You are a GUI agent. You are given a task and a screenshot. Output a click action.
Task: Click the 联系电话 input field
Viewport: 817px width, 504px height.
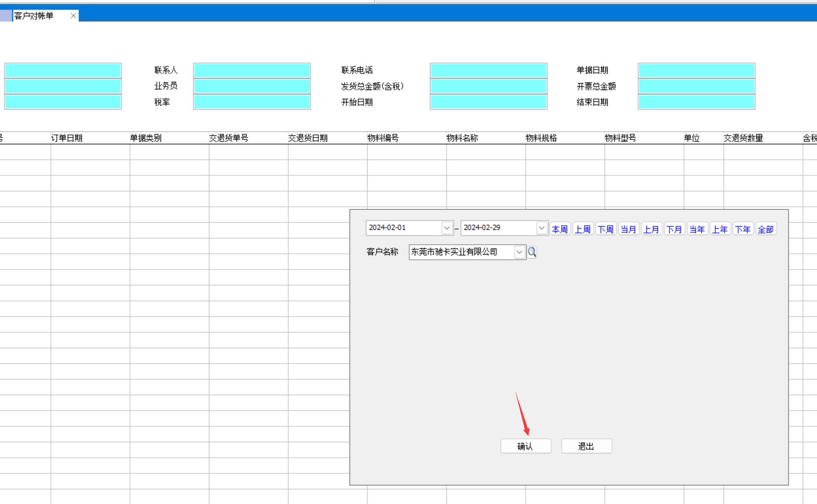coord(488,70)
